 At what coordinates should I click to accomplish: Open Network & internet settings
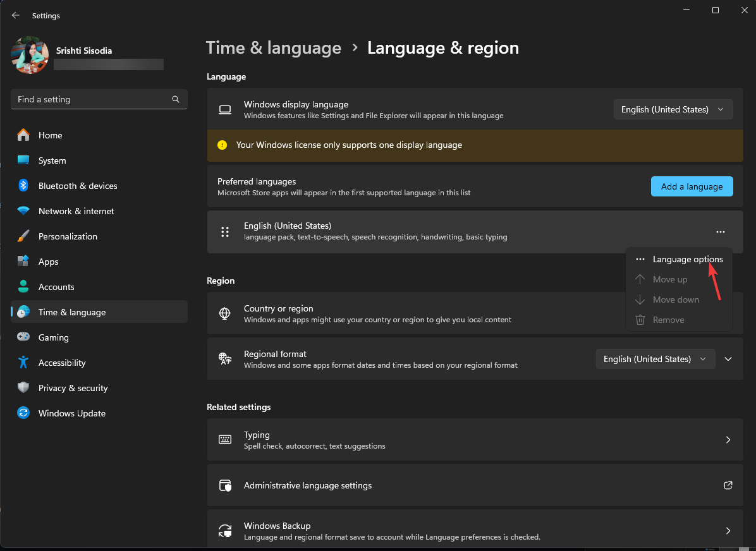pos(76,211)
